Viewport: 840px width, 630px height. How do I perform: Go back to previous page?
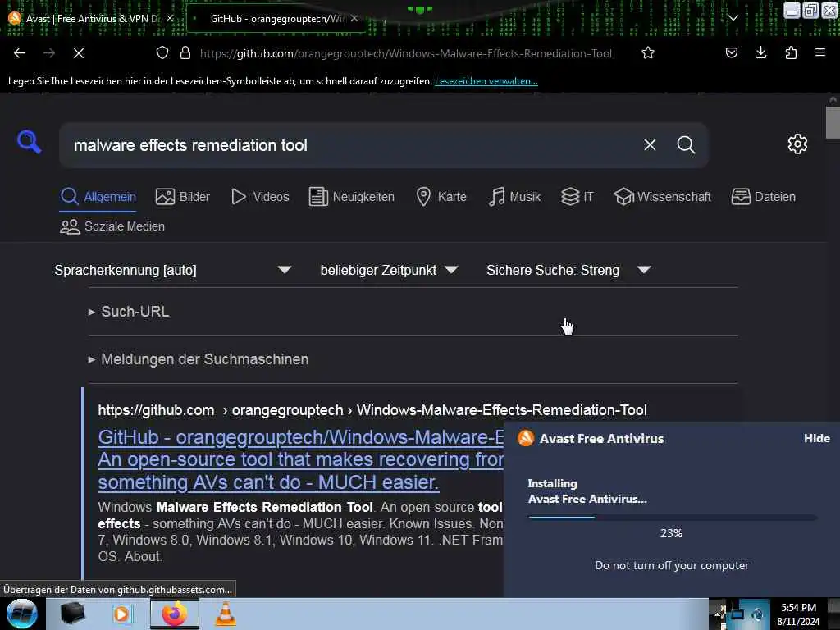pyautogui.click(x=20, y=53)
